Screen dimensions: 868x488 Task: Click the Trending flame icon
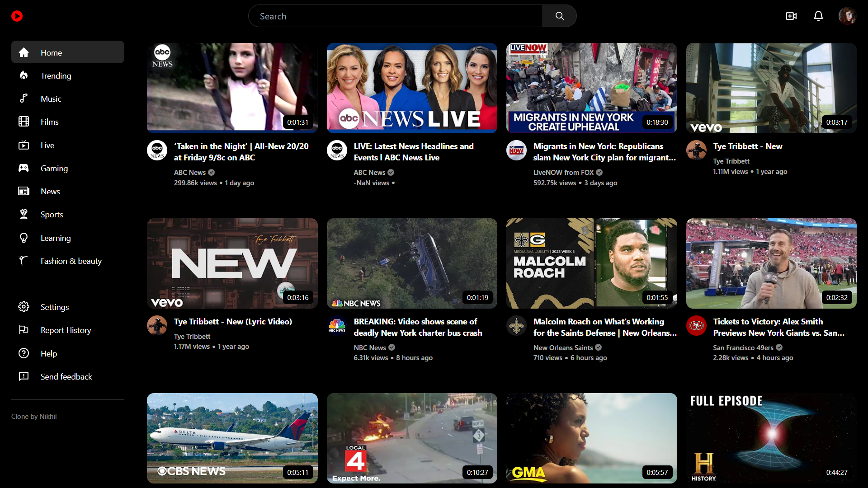pos(24,75)
